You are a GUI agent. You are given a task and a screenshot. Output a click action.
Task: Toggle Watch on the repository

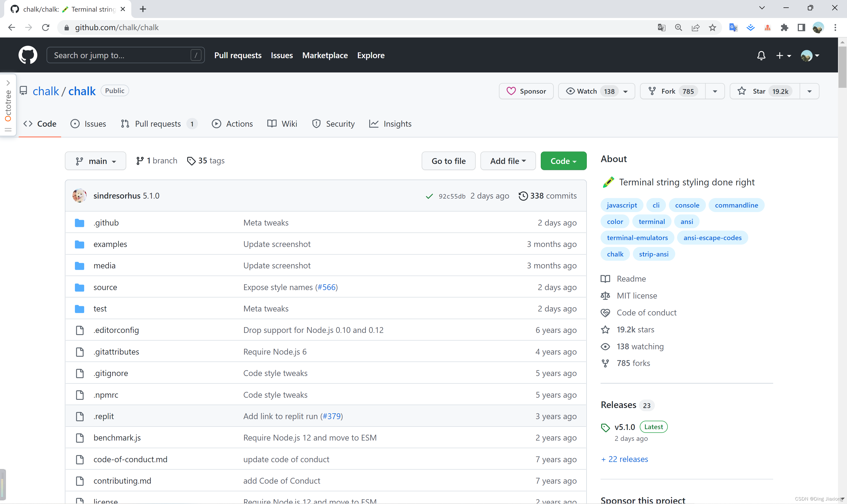597,91
